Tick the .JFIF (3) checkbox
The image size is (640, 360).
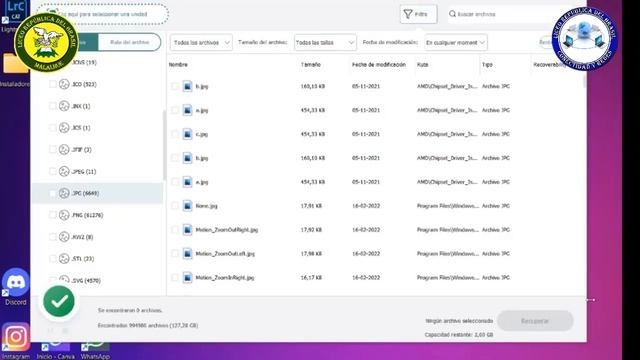pyautogui.click(x=52, y=149)
